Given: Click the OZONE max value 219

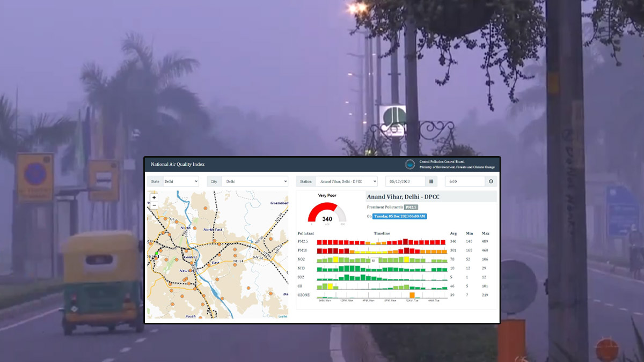Looking at the screenshot, I should point(485,295).
